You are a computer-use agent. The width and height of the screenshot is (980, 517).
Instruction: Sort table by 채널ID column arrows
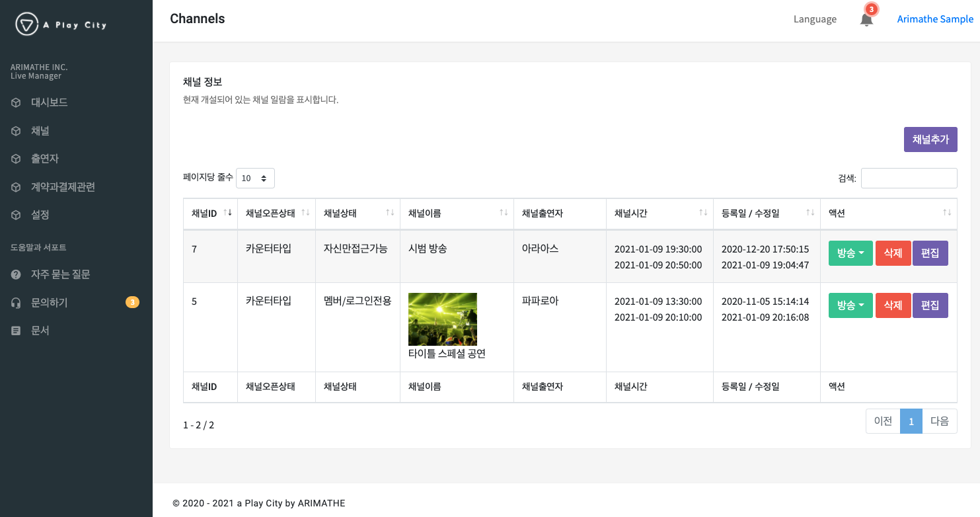click(227, 213)
